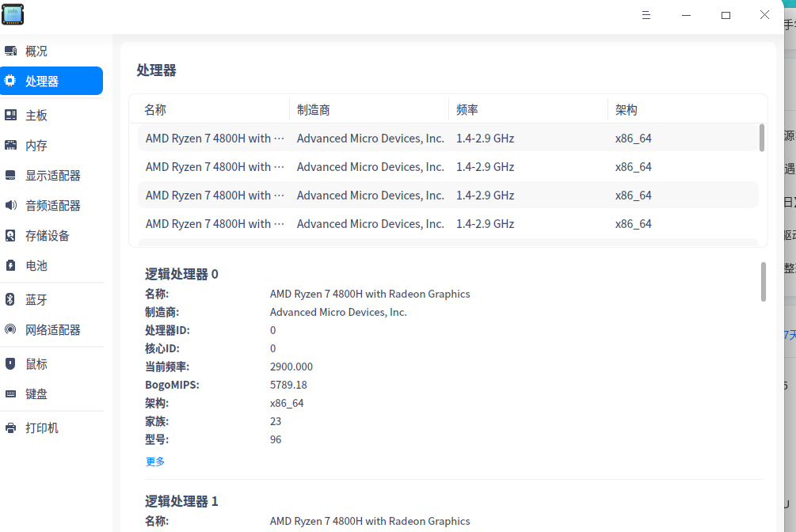Go to the 内存 section
Image resolution: width=796 pixels, height=532 pixels.
click(x=51, y=145)
